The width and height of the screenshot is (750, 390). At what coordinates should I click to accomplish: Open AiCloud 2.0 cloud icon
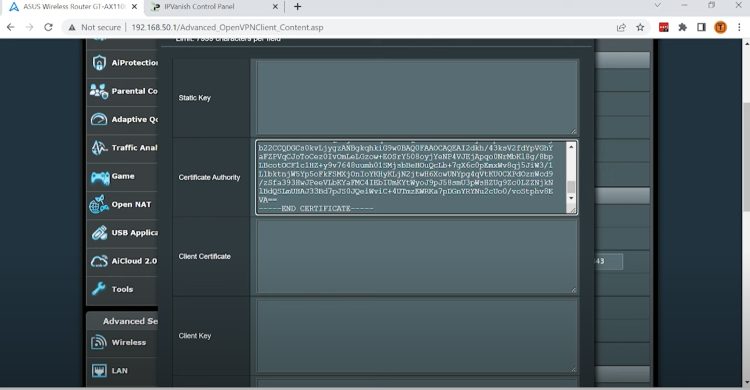tap(99, 261)
